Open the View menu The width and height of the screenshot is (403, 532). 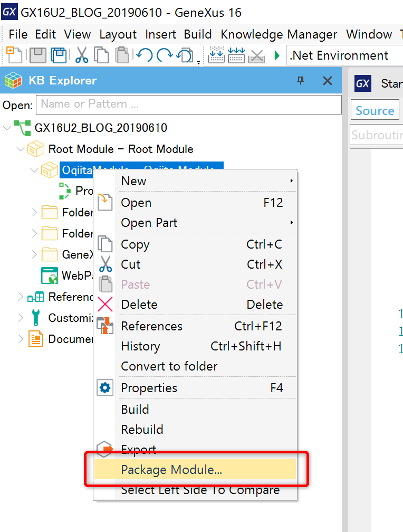(78, 34)
